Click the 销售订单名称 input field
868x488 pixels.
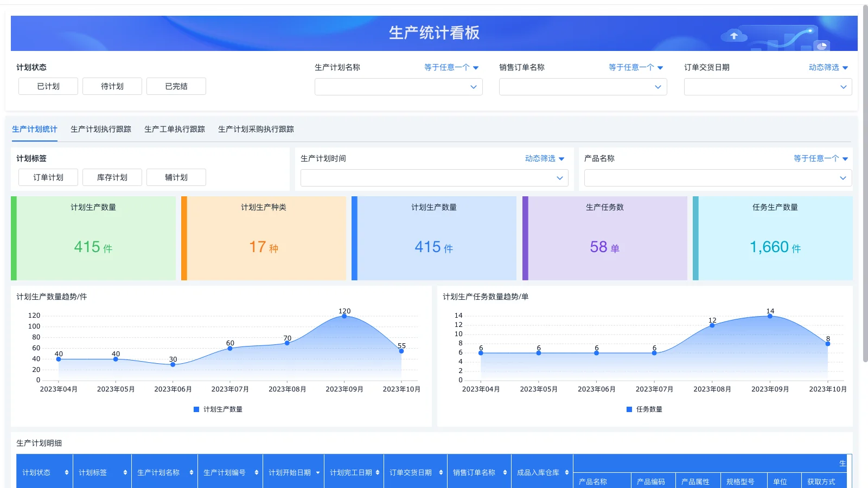pyautogui.click(x=582, y=86)
